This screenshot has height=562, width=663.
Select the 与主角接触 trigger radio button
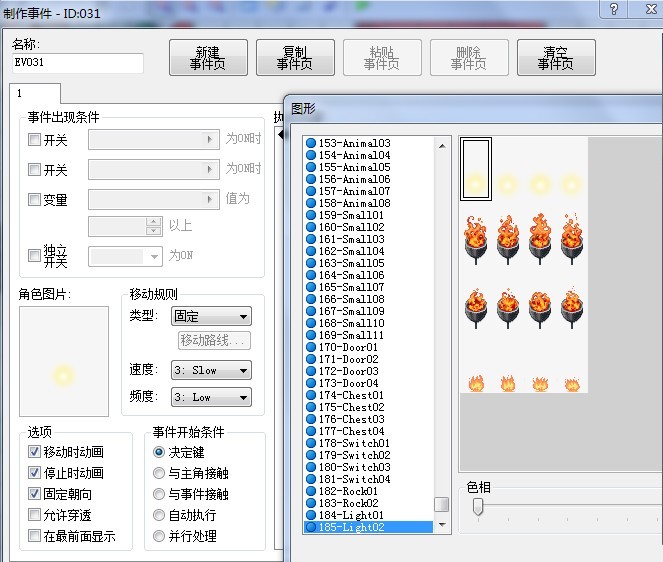pyautogui.click(x=159, y=473)
